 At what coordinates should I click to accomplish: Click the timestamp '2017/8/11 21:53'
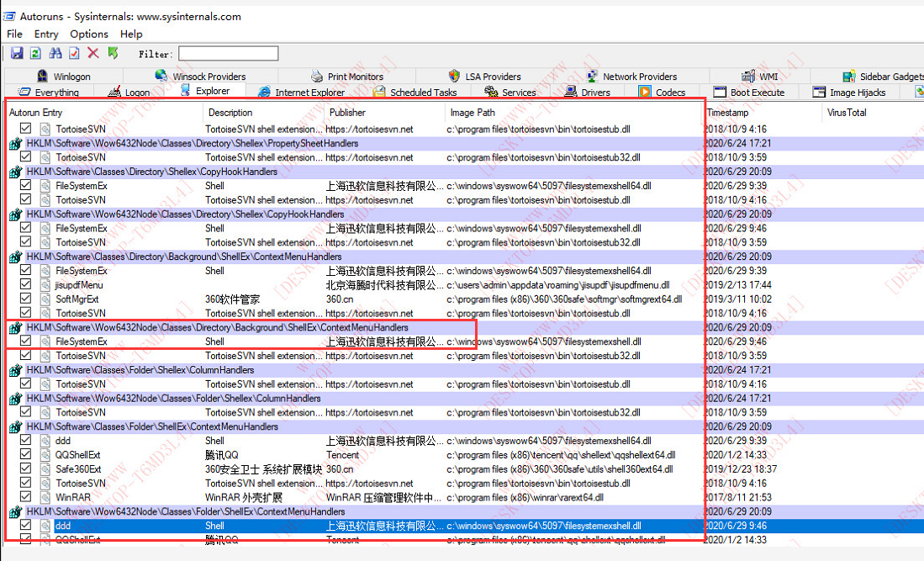coord(738,497)
